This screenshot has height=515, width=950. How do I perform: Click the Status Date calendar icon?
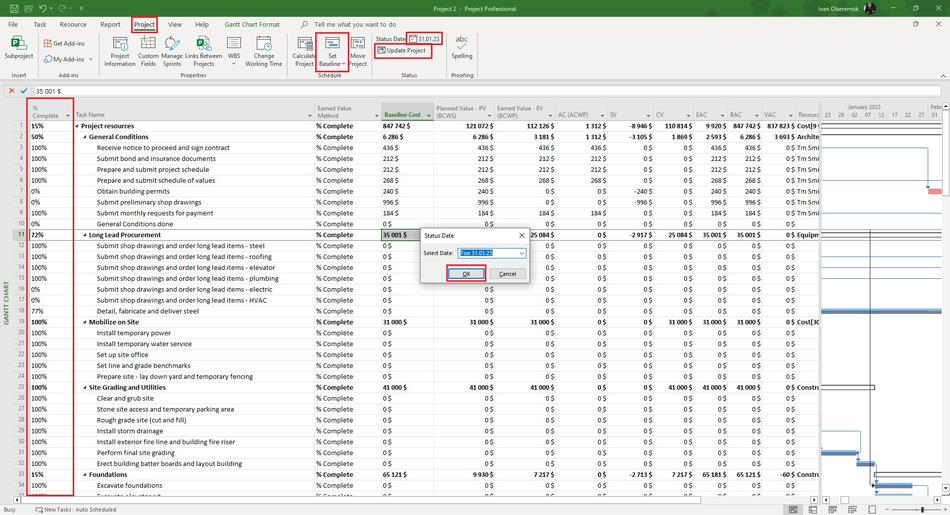413,39
